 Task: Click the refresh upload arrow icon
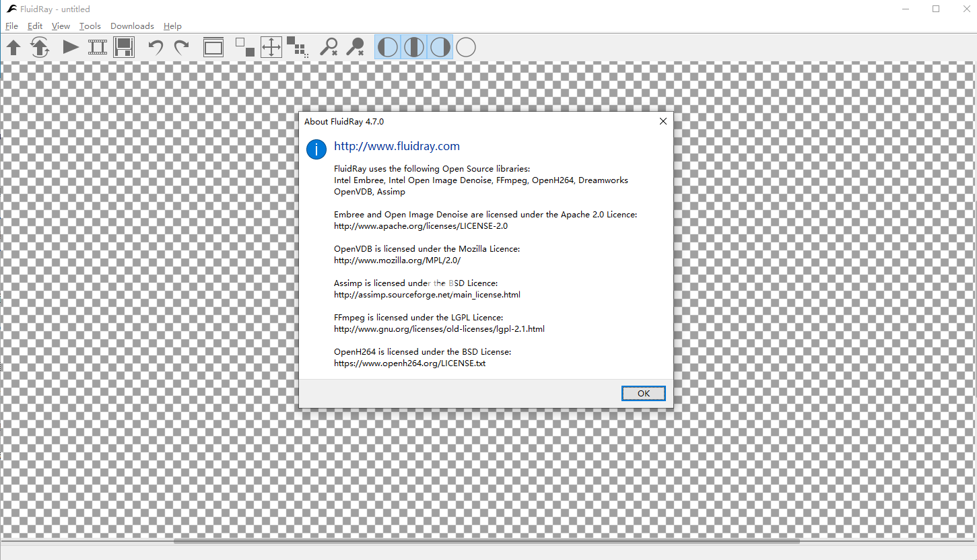[x=40, y=47]
